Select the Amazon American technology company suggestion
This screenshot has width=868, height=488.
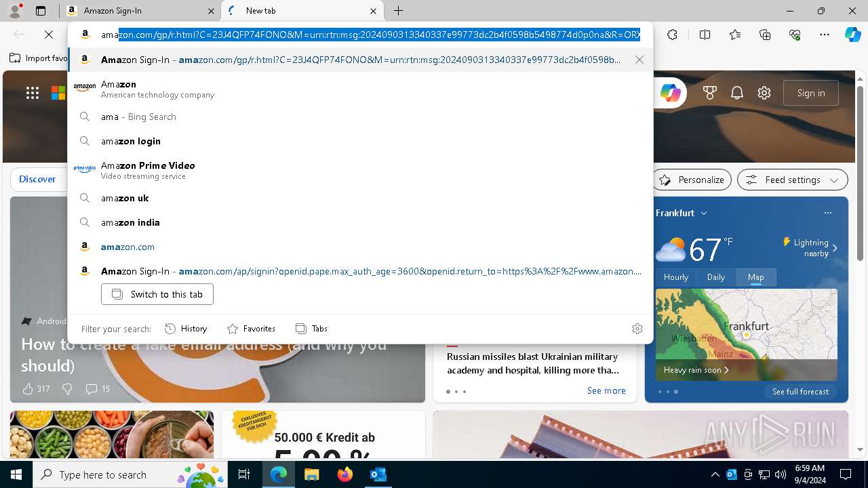tap(360, 89)
